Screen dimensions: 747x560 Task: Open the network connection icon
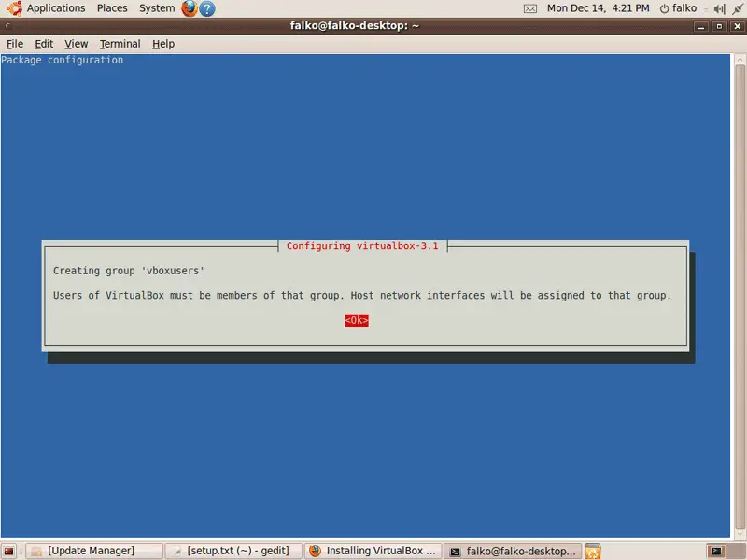tap(736, 8)
